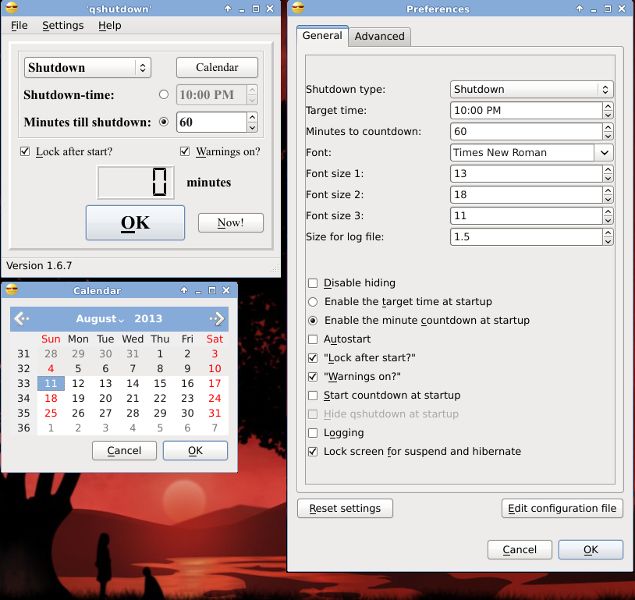Increase Minutes till shutdown in qshutdown
Viewport: 635px width, 600px height.
(252, 117)
